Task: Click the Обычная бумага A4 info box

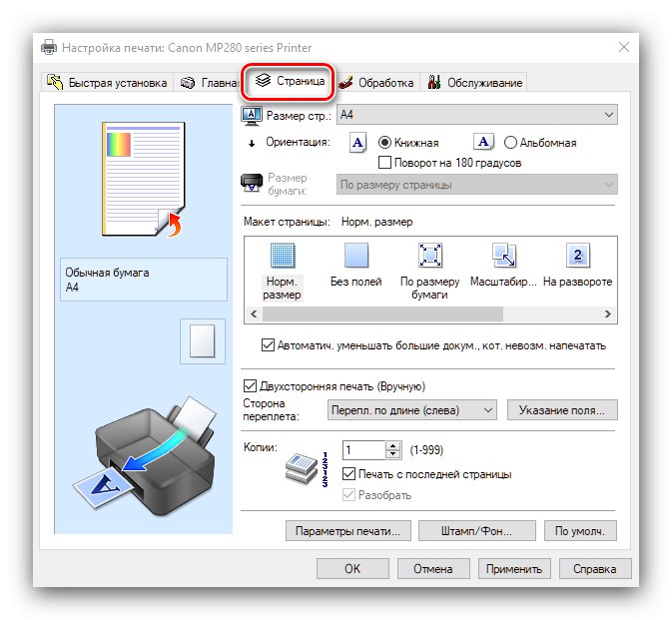Action: (144, 280)
